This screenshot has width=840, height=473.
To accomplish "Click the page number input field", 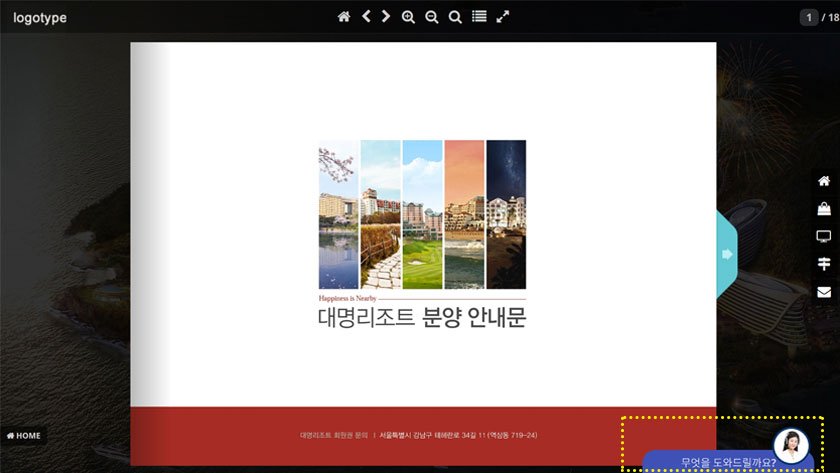I will pos(809,17).
